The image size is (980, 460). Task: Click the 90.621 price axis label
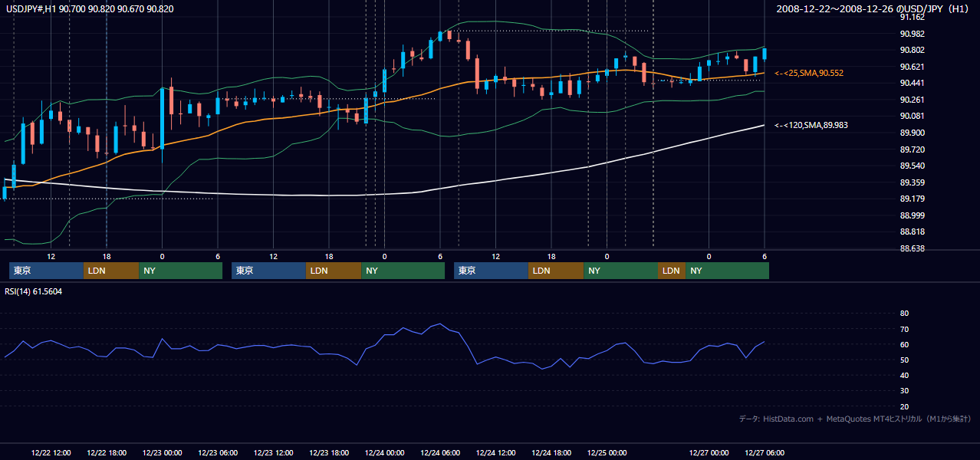click(x=912, y=67)
